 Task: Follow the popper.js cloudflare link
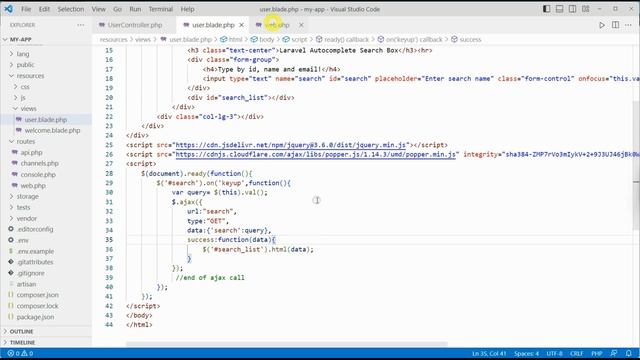click(x=316, y=154)
